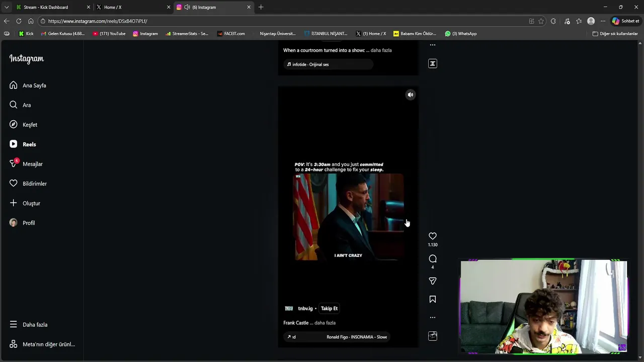
Task: Open (171) YouTube bookmark
Action: coord(109,34)
